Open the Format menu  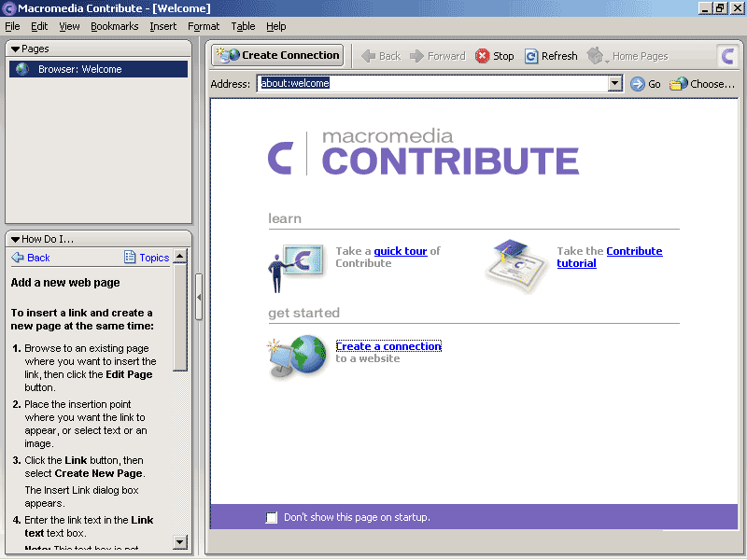[x=204, y=27]
